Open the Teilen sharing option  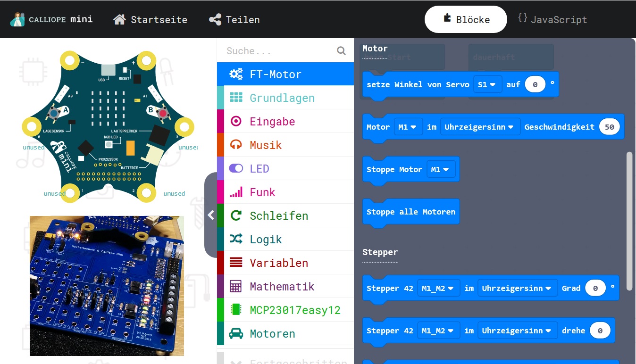point(234,20)
